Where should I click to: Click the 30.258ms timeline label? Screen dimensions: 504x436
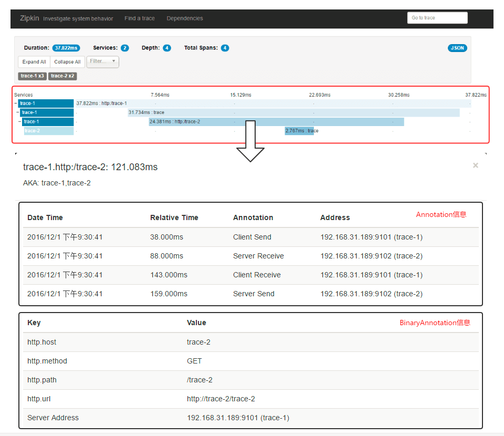click(398, 95)
